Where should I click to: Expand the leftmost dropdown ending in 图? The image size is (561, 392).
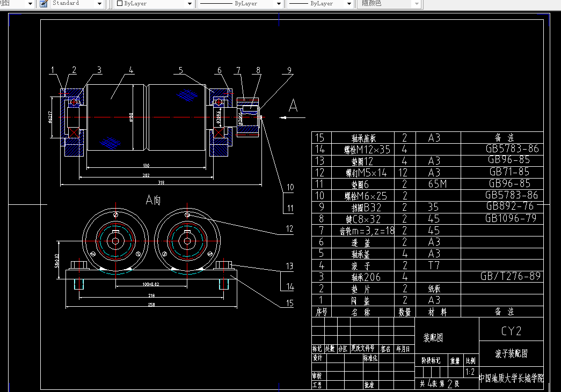(x=30, y=4)
